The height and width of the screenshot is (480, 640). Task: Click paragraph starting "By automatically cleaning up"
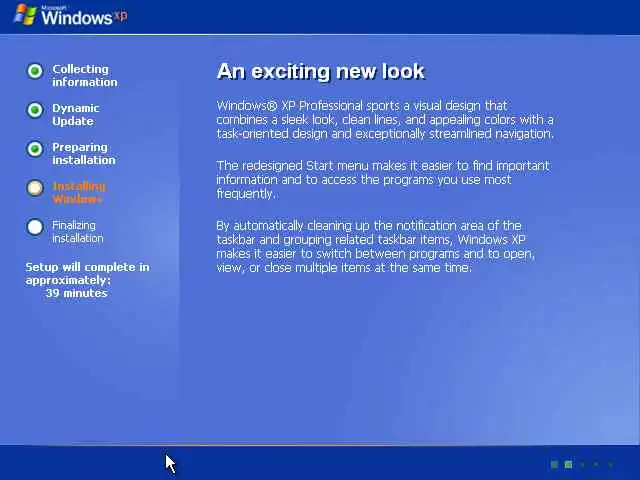pyautogui.click(x=375, y=247)
